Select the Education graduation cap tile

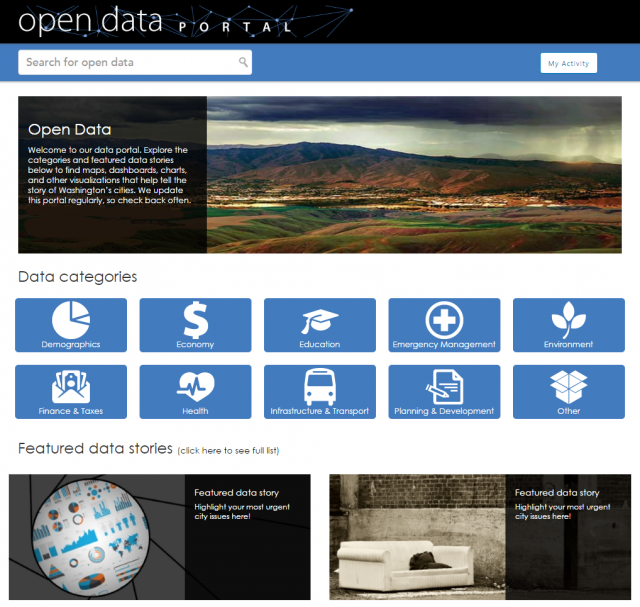(320, 325)
